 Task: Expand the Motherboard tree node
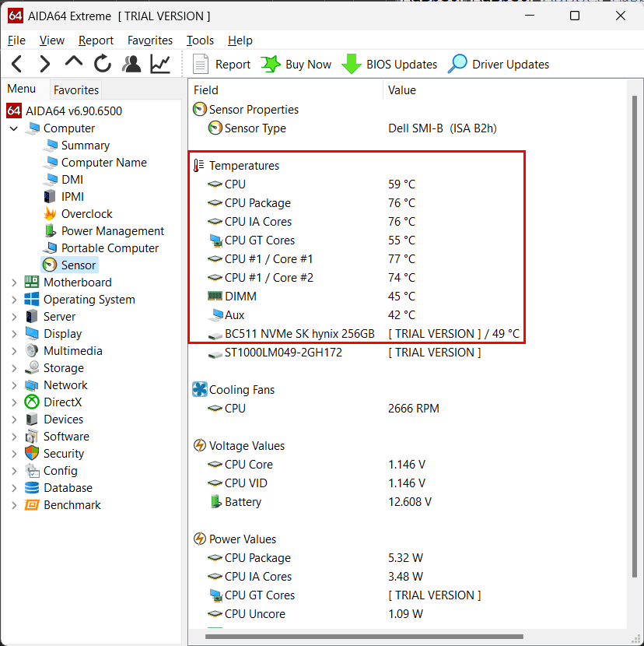[12, 282]
